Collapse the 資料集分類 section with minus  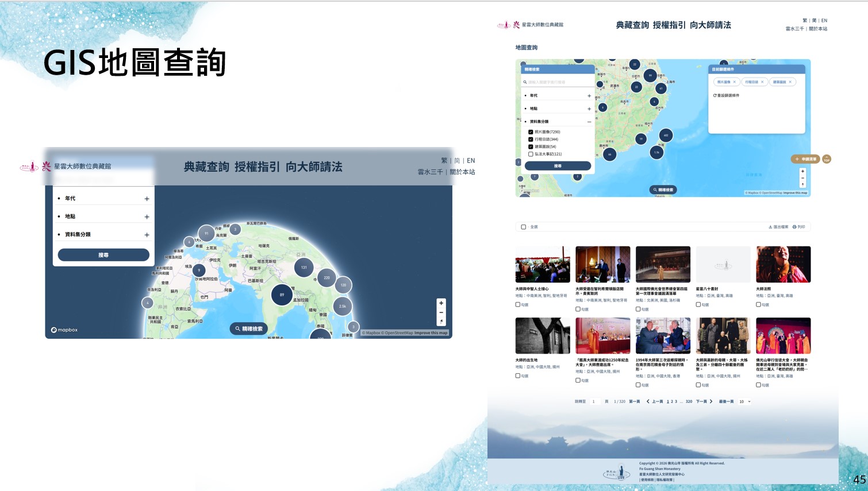pyautogui.click(x=589, y=122)
